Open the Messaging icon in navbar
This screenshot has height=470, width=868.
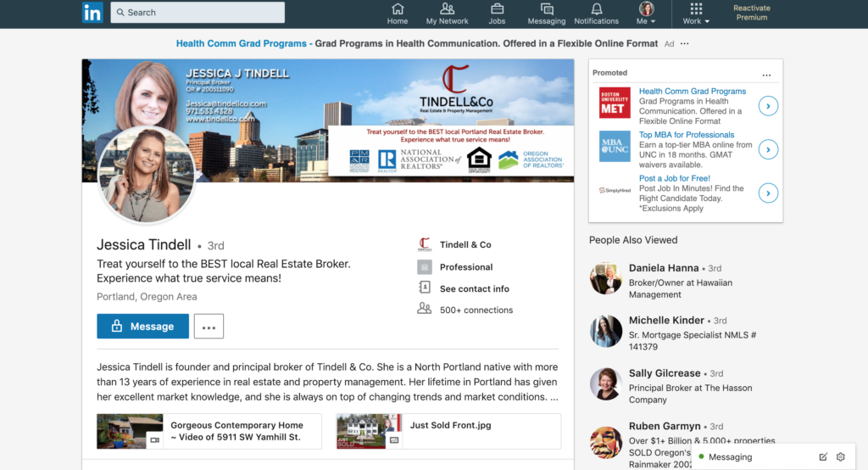(547, 14)
